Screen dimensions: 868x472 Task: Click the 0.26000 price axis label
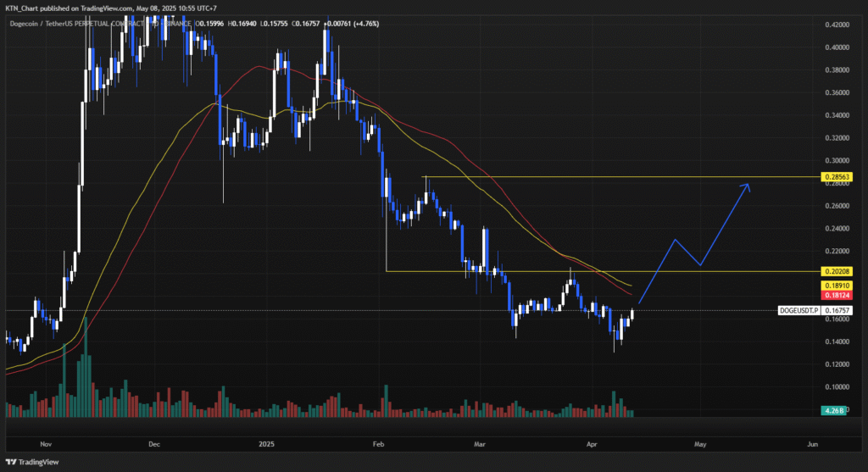[x=837, y=206]
